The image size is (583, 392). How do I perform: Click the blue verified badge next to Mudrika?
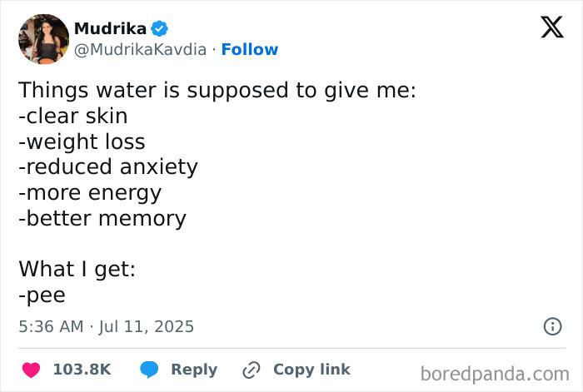[160, 28]
